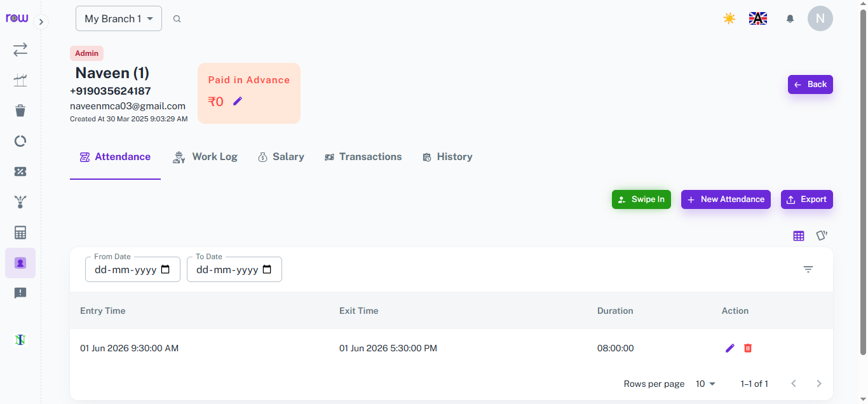This screenshot has height=404, width=868.
Task: Switch to the Salary tab
Action: (281, 157)
